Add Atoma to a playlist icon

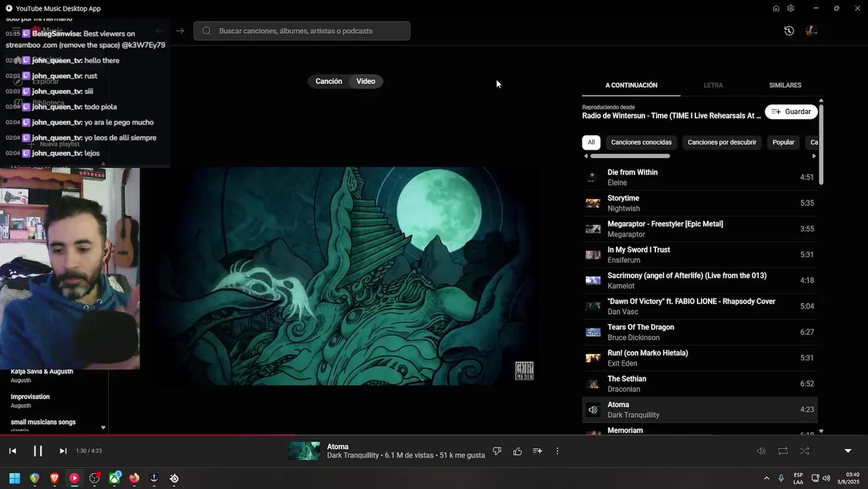(x=537, y=451)
